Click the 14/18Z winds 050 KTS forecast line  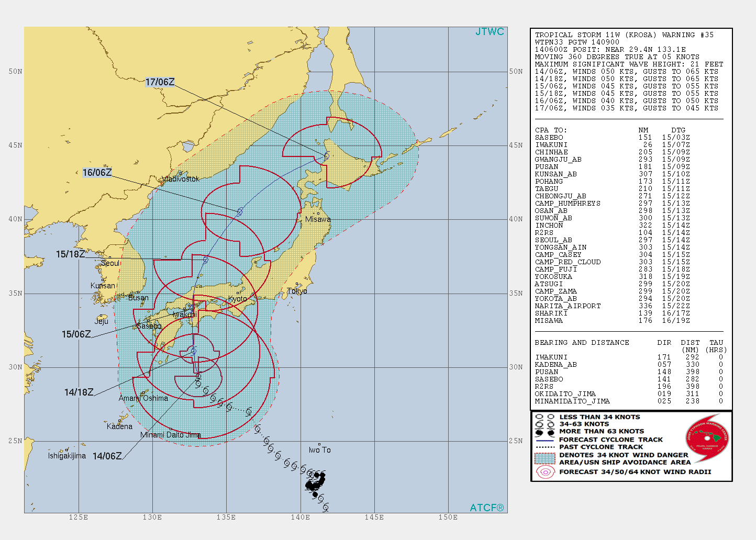click(x=627, y=79)
